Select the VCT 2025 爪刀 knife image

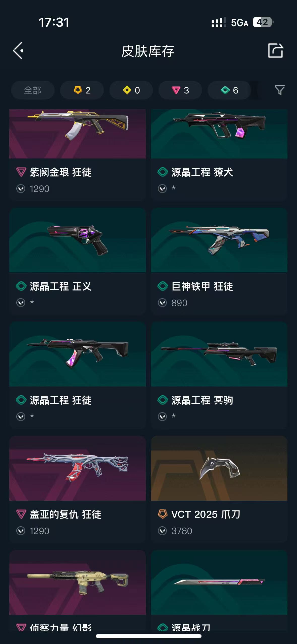[x=219, y=468]
